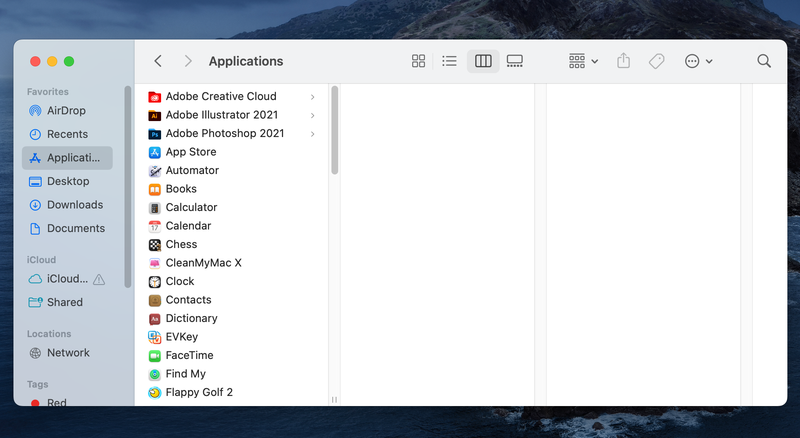
Task: Open the Group By dropdown
Action: [x=583, y=61]
